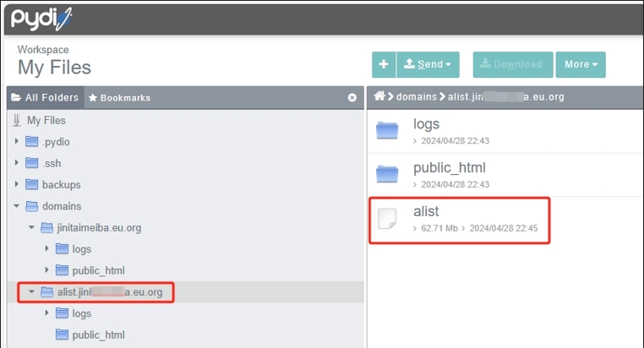Expand the backups folder arrow

(x=16, y=184)
